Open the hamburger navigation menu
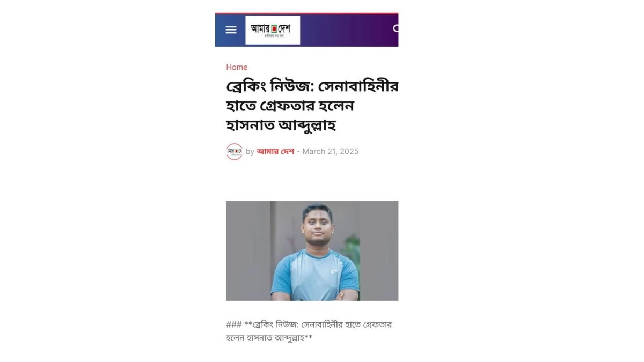 click(231, 30)
